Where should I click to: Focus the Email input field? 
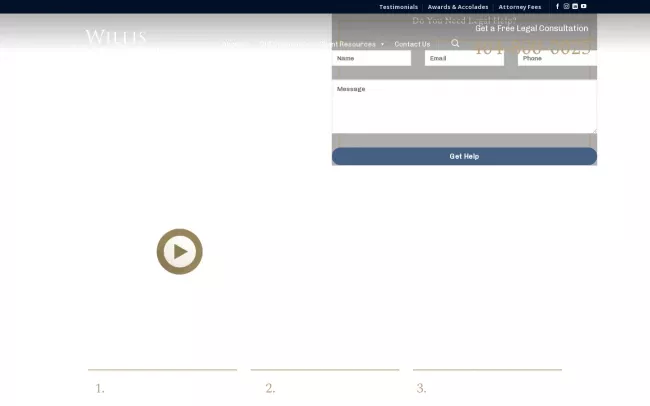pyautogui.click(x=464, y=58)
